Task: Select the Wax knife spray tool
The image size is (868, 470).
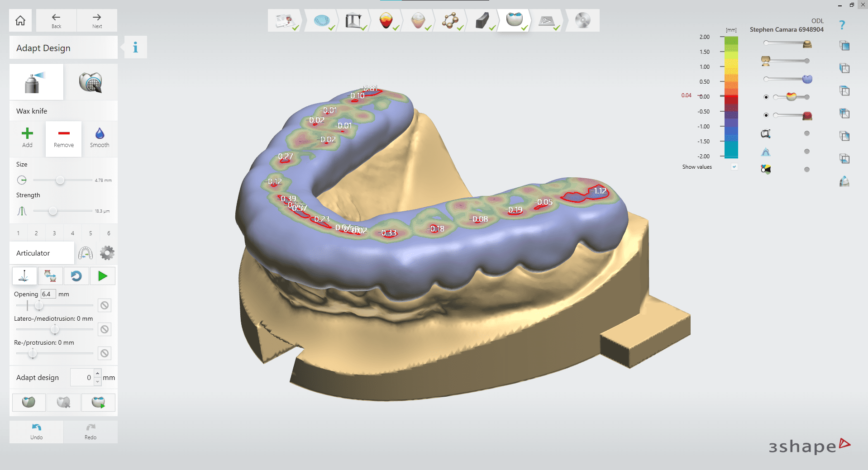Action: [36, 82]
